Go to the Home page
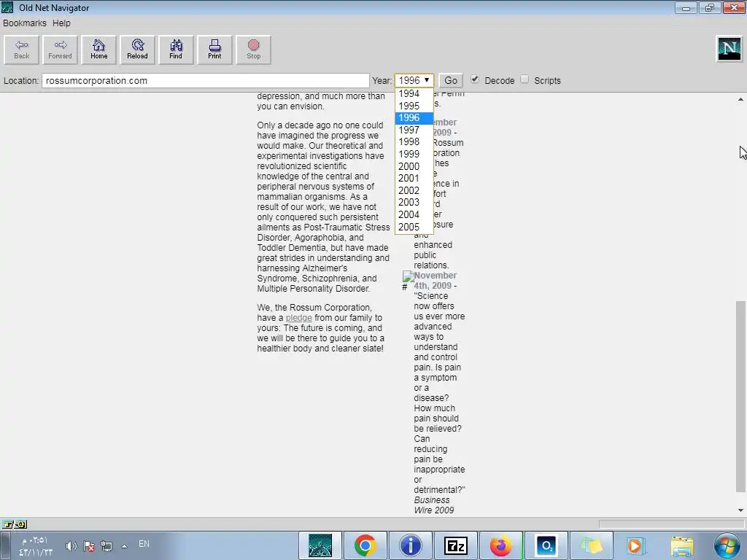 coord(98,50)
